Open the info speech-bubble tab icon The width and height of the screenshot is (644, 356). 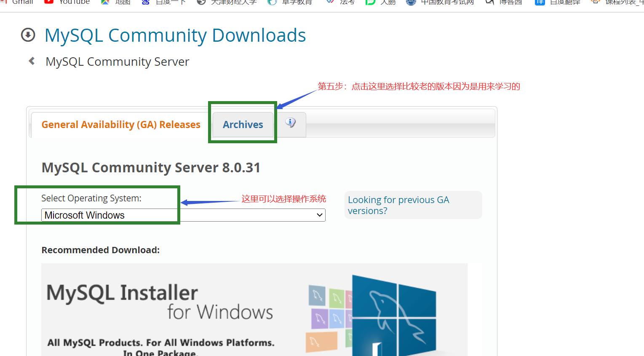click(291, 123)
